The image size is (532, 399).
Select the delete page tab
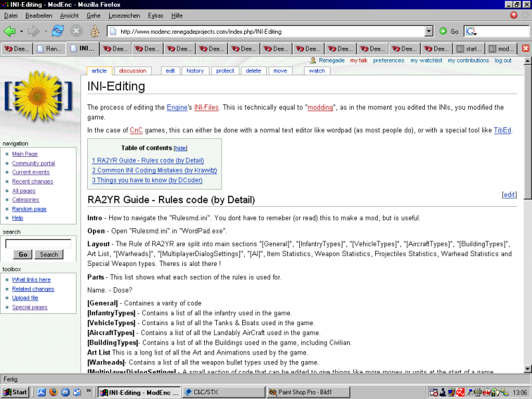(x=253, y=70)
